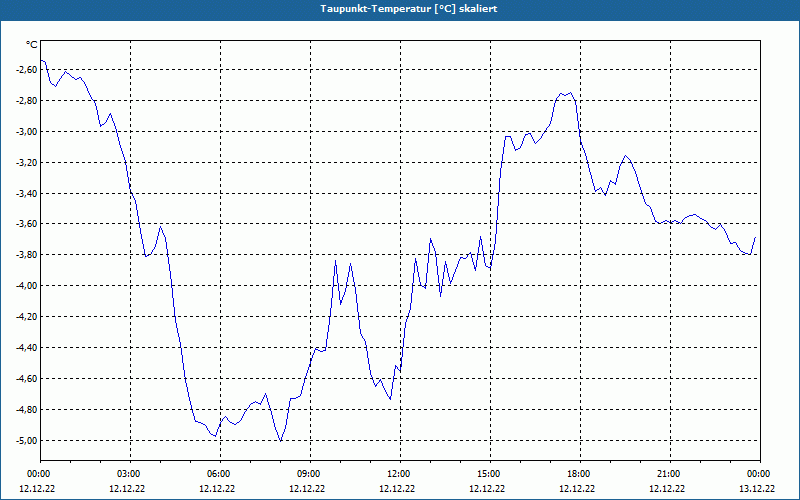Click the -4,40 y-axis label
The image size is (800, 500).
tap(27, 347)
